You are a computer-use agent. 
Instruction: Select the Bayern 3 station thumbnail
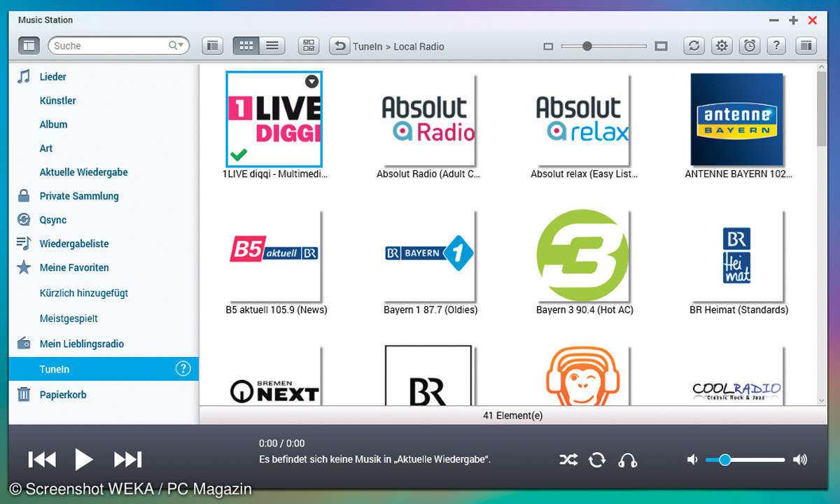click(582, 255)
